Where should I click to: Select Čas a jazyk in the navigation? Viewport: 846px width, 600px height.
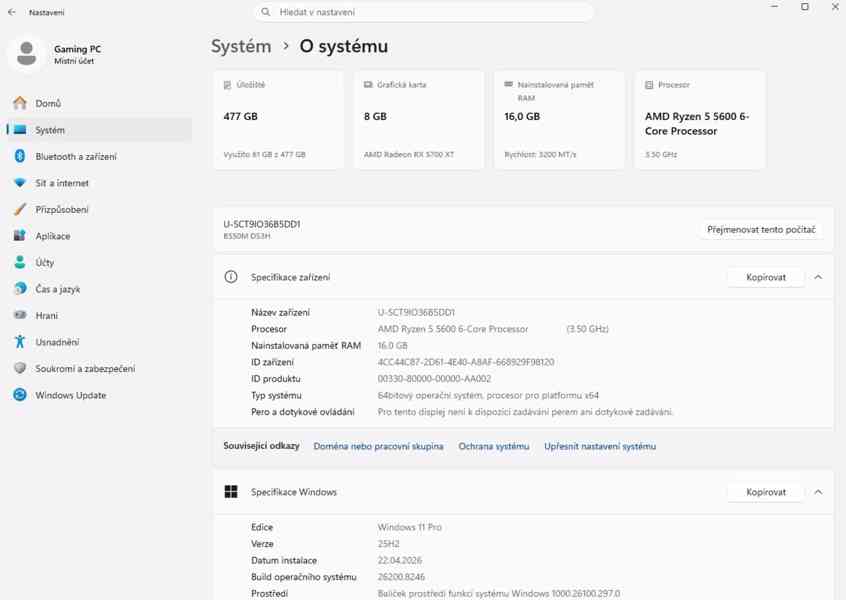point(20,288)
